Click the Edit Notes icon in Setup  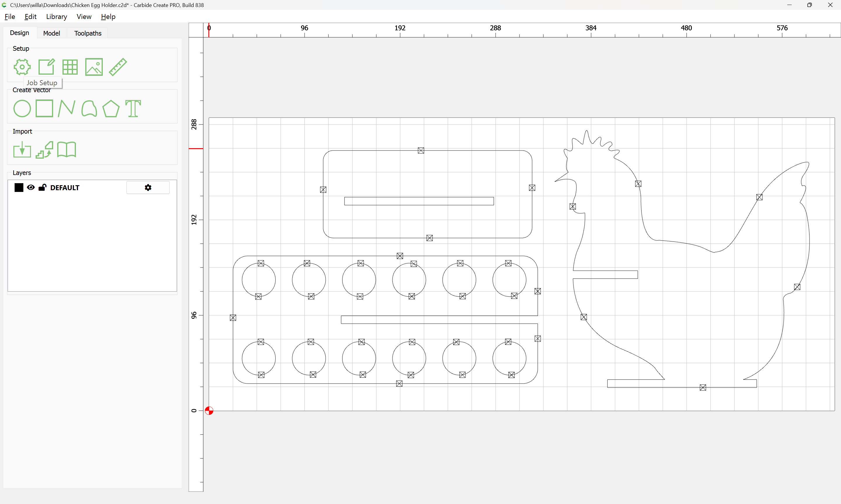pyautogui.click(x=46, y=67)
